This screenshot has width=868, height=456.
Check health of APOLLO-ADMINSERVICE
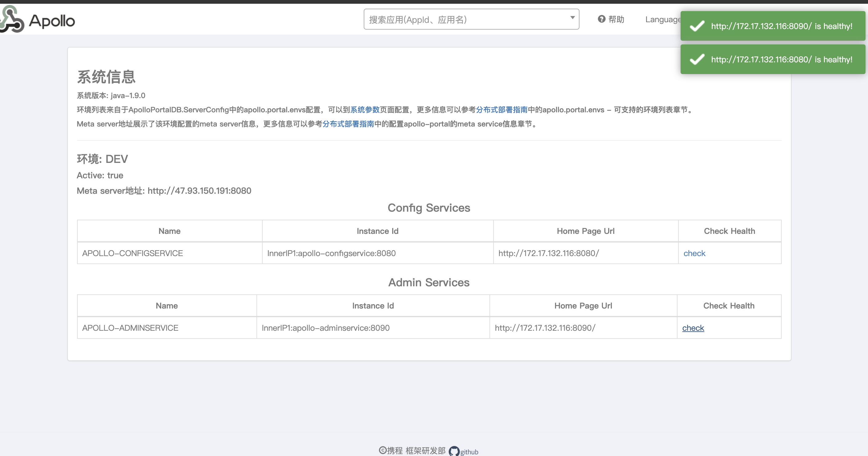693,327
